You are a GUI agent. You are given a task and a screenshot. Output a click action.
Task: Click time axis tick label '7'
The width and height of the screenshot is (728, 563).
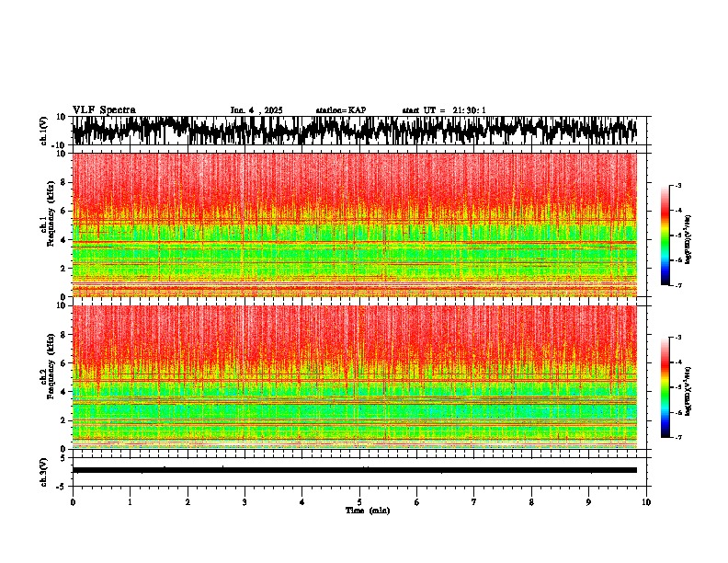pos(474,502)
